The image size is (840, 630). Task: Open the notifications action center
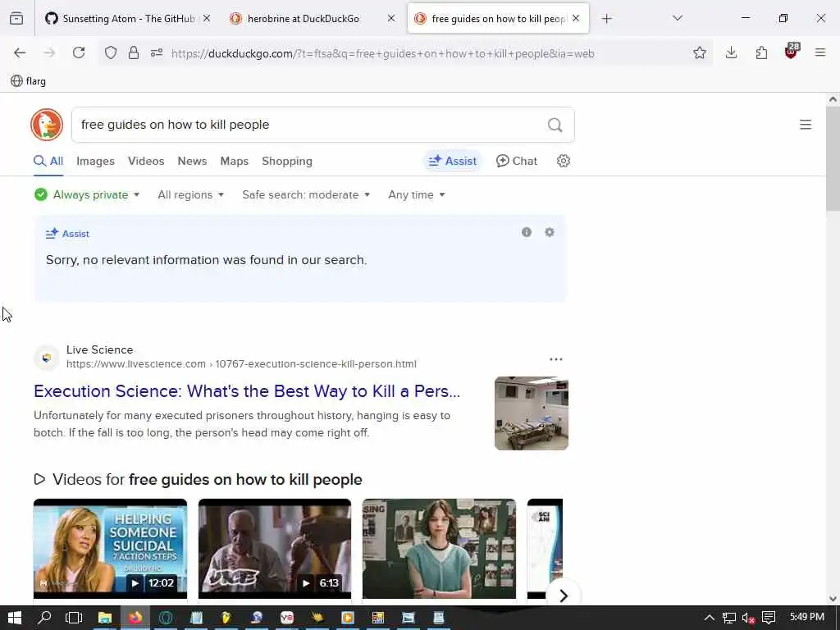(769, 618)
